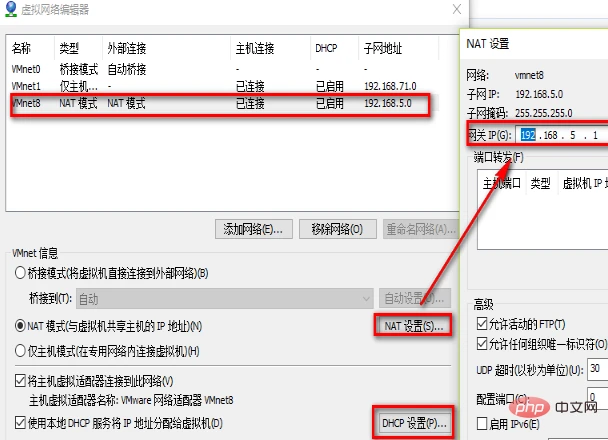The height and width of the screenshot is (440, 608).
Task: Choose the 桥接模式 radio option
Action: coord(20,273)
